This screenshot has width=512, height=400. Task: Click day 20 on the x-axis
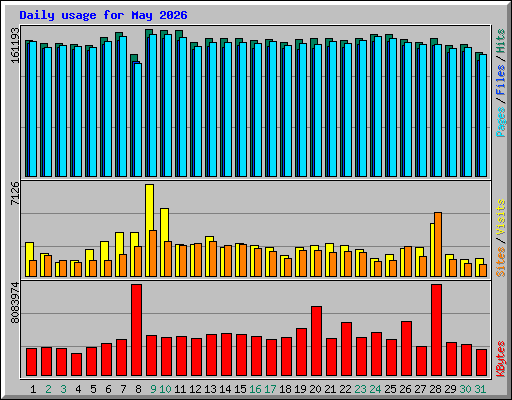315,389
